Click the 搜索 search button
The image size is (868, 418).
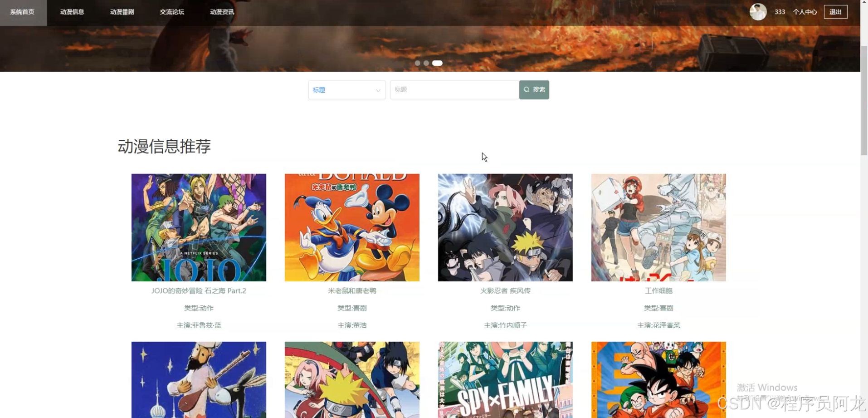(534, 90)
